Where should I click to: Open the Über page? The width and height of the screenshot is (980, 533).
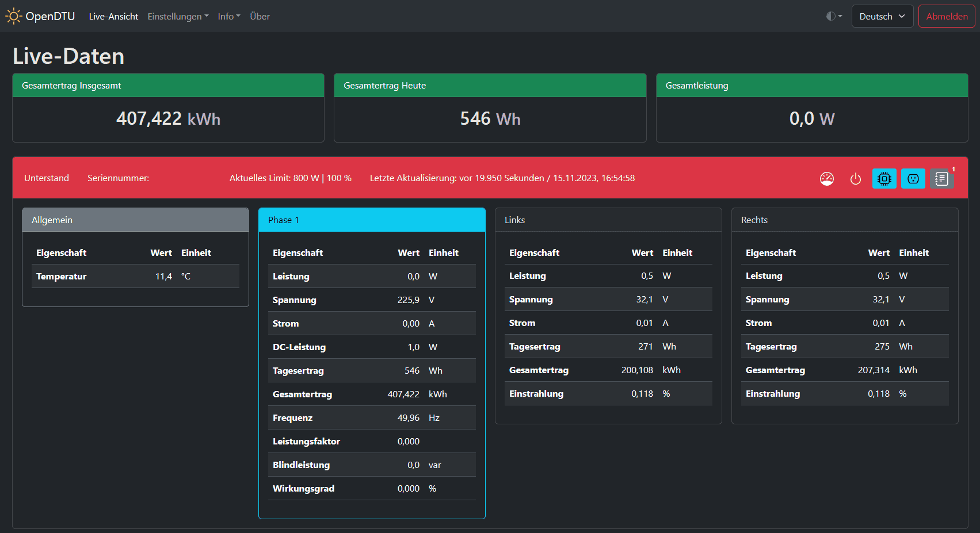click(260, 16)
